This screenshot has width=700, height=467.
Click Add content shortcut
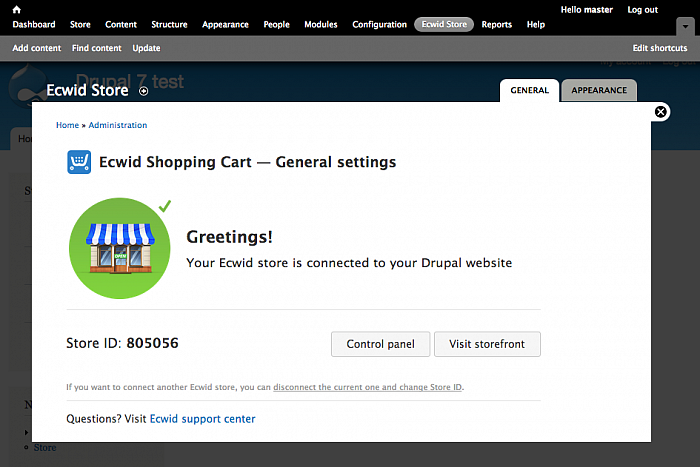point(37,48)
